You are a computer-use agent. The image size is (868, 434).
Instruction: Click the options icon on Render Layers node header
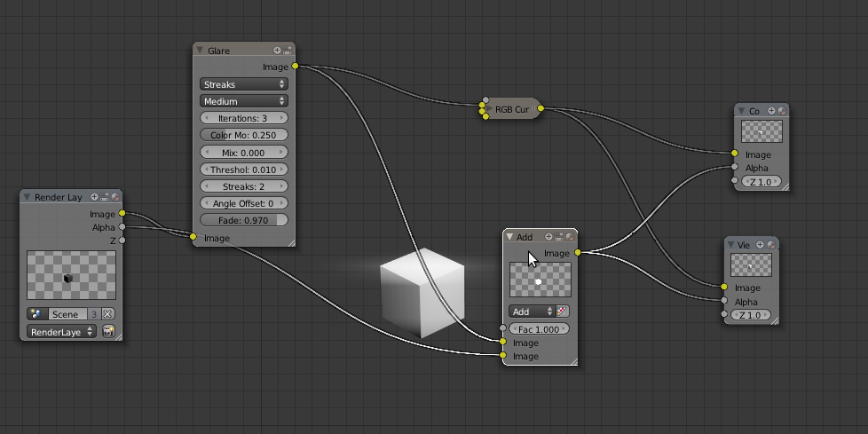pos(105,196)
